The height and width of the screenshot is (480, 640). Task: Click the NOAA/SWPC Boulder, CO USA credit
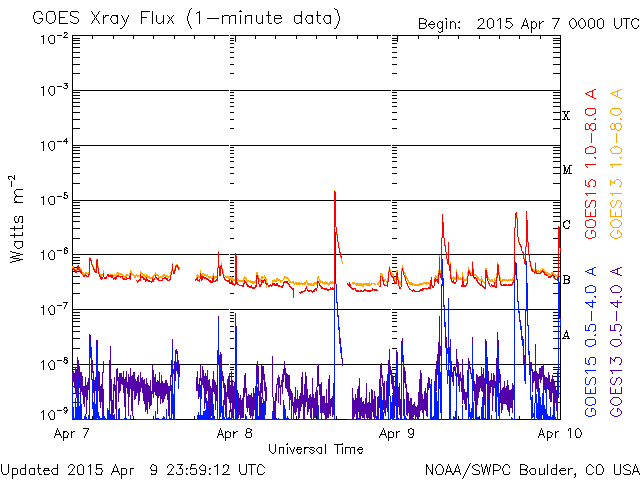point(531,468)
